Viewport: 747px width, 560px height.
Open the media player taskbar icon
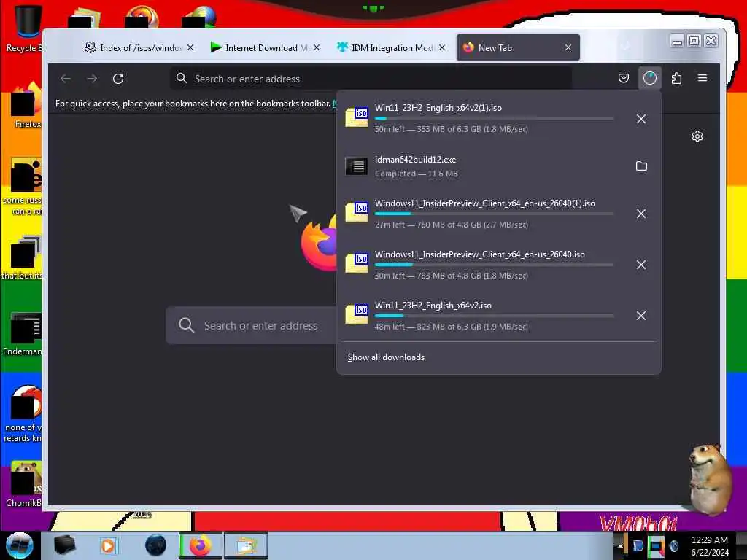click(x=108, y=545)
